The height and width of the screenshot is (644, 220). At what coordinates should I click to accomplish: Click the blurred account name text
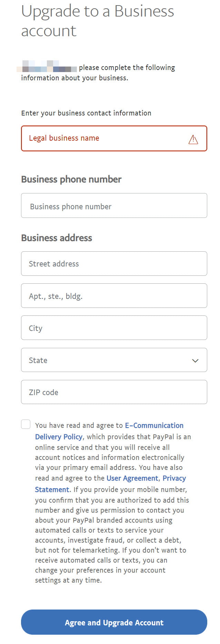[48, 67]
